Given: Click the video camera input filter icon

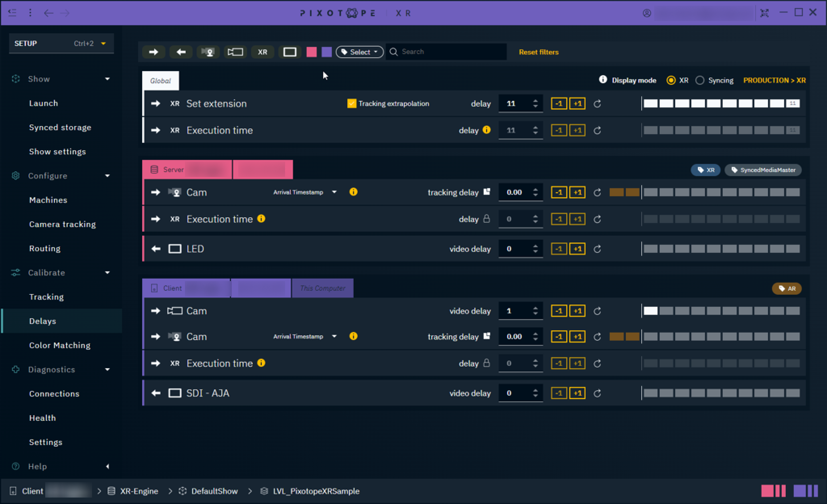Looking at the screenshot, I should (235, 52).
